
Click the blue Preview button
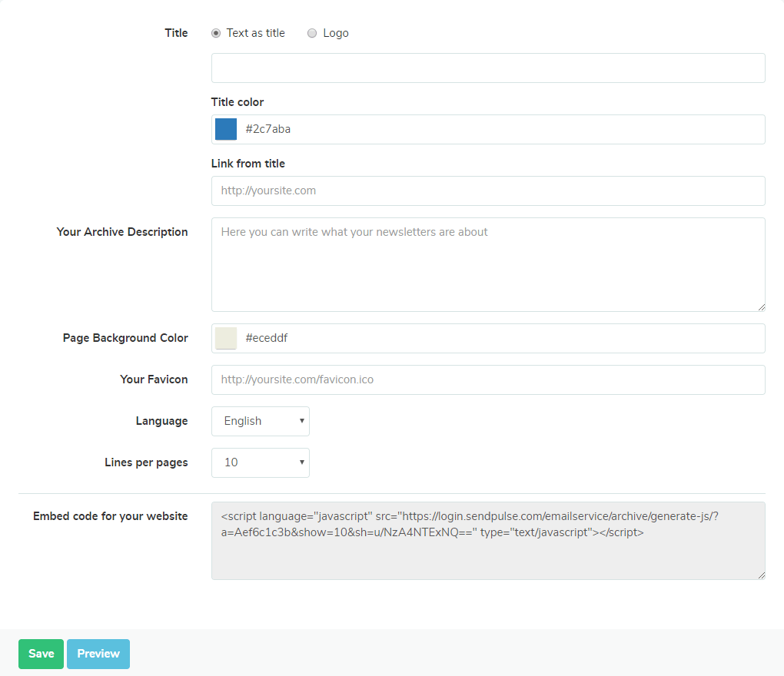pyautogui.click(x=98, y=654)
